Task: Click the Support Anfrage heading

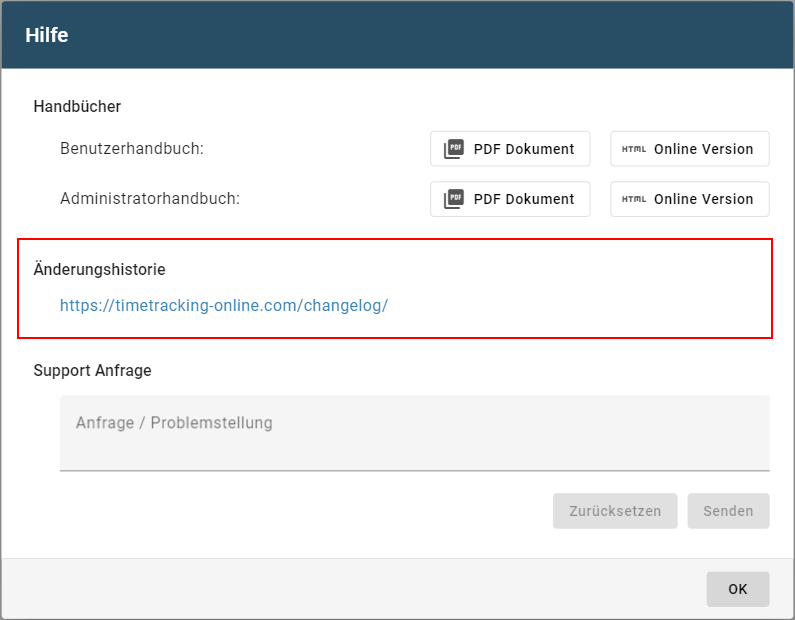Action: click(x=92, y=370)
